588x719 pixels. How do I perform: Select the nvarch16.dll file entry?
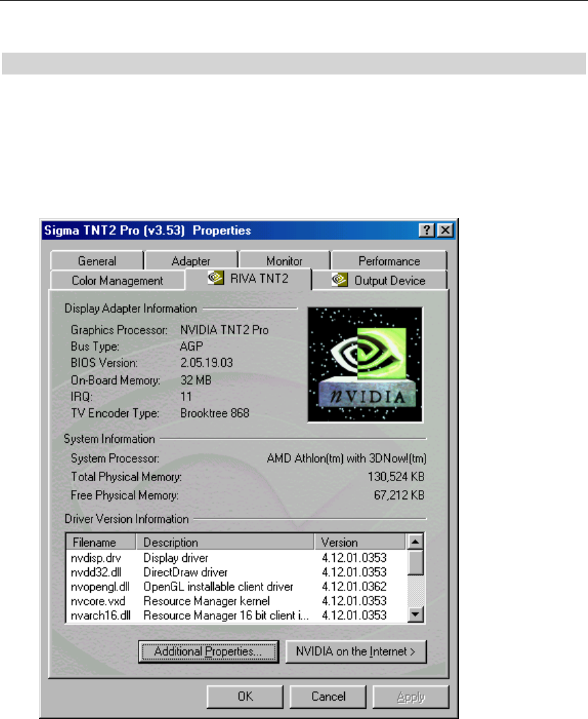click(x=100, y=615)
